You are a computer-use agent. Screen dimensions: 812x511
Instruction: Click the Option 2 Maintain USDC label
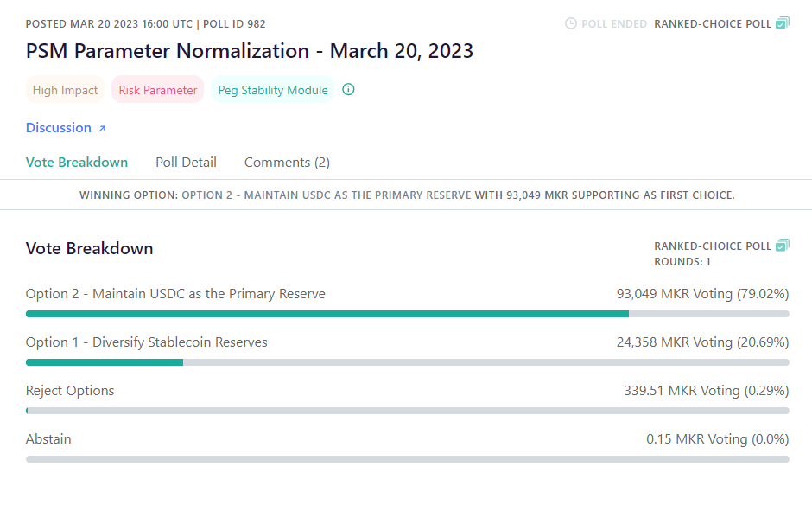click(175, 294)
